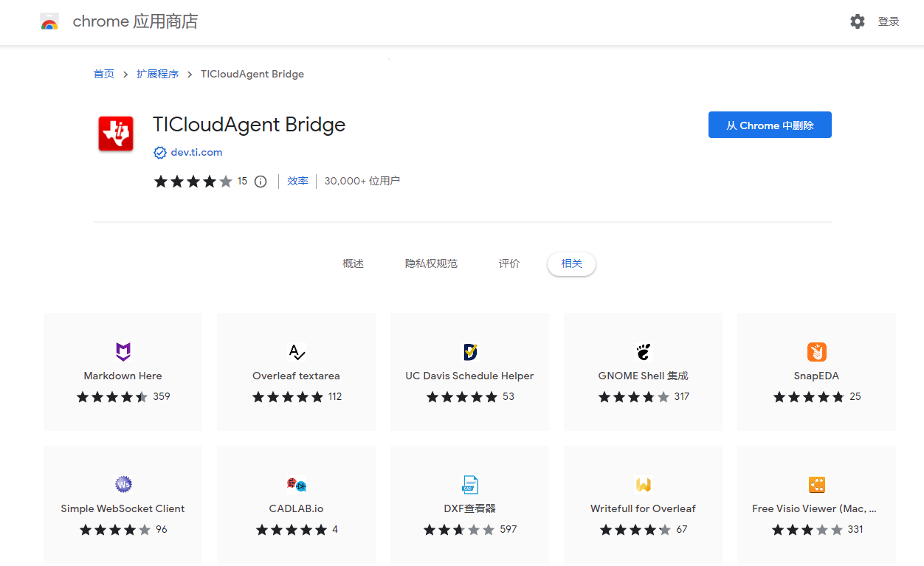The image size is (924, 566).
Task: Click the 359 review count on Markdown Here
Action: (162, 397)
